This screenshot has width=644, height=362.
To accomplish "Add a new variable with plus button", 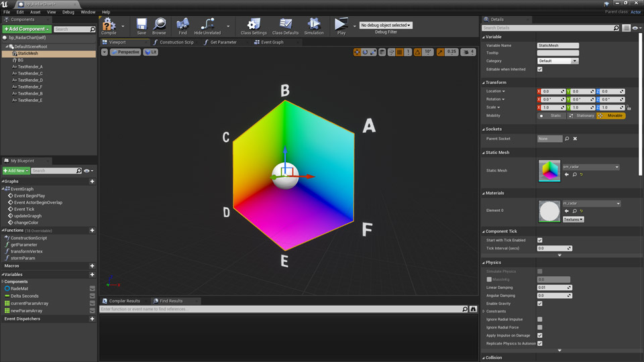I will (92, 275).
